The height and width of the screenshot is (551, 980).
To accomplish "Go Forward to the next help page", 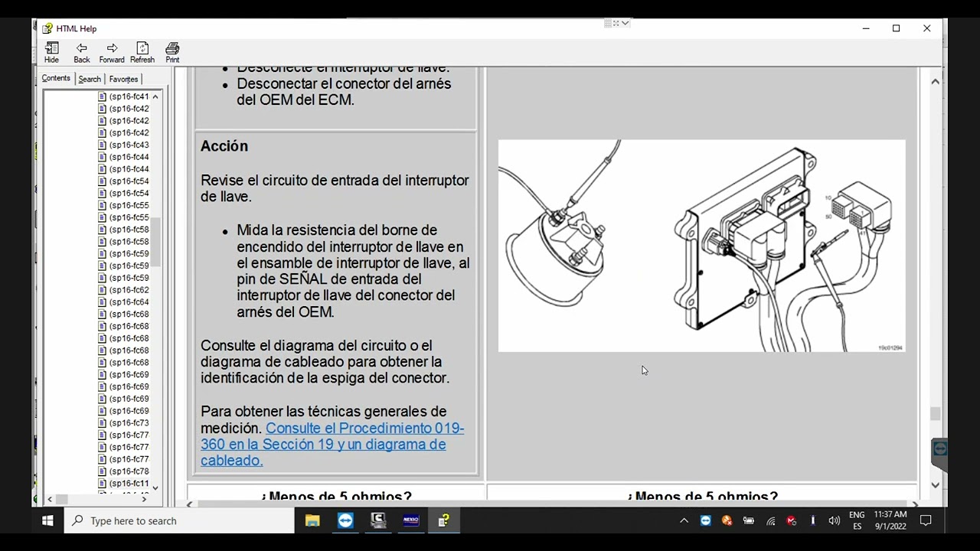I will 112,53.
